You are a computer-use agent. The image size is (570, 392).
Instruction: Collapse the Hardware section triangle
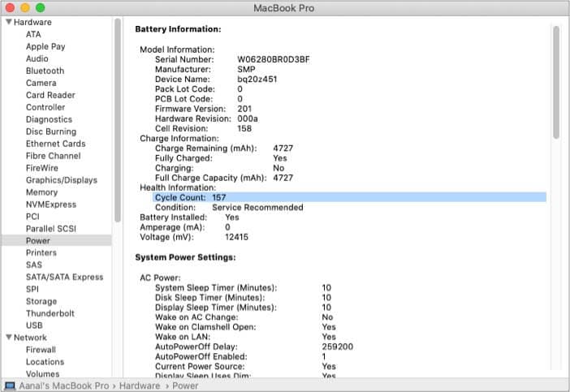coord(9,22)
